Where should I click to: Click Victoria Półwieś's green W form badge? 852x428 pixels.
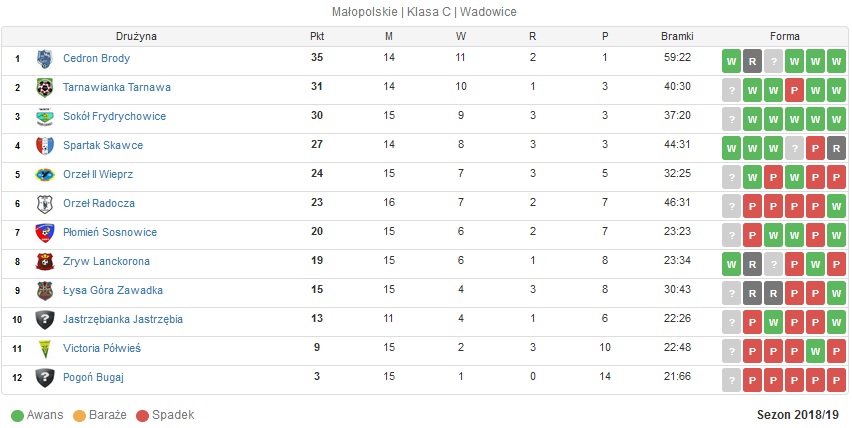click(815, 351)
